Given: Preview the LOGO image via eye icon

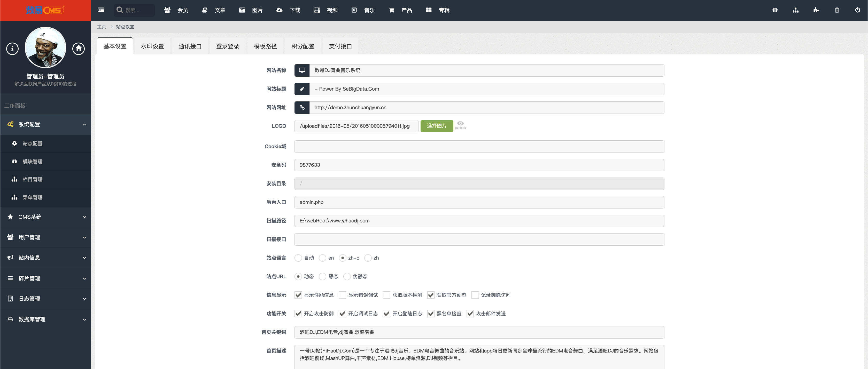Looking at the screenshot, I should [x=461, y=125].
